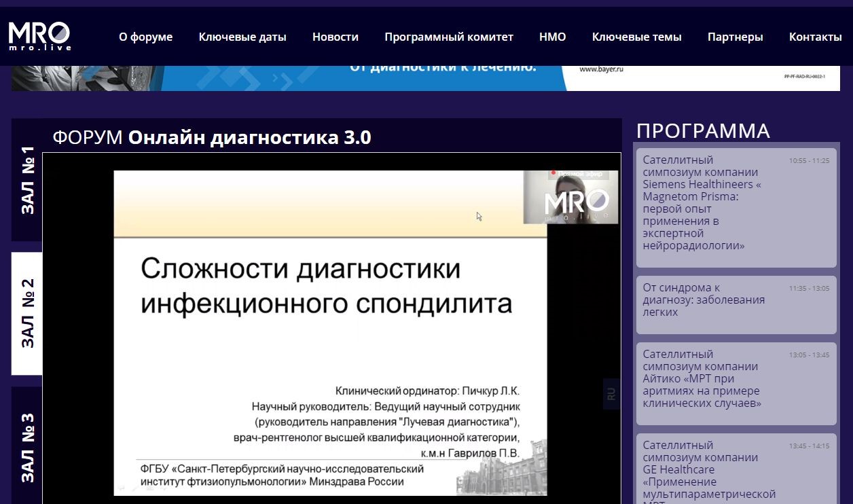
Task: Open Siemens Healthineers symposium program item
Action: 736,209
